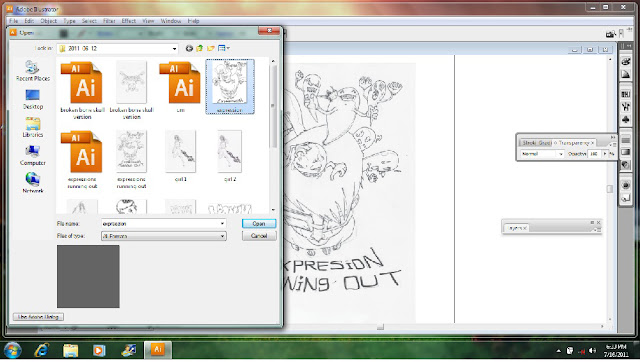Open the View menu in menu bar
Screen dimensions: 640x362
pos(148,21)
